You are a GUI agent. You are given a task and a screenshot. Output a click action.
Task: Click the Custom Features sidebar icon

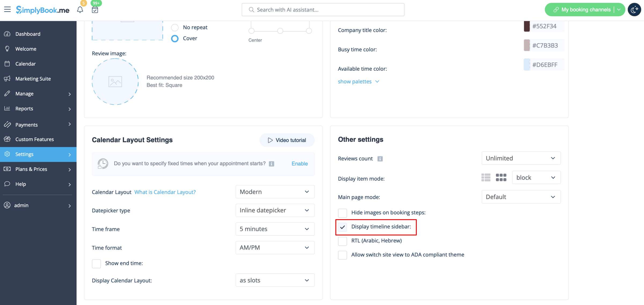click(x=7, y=139)
